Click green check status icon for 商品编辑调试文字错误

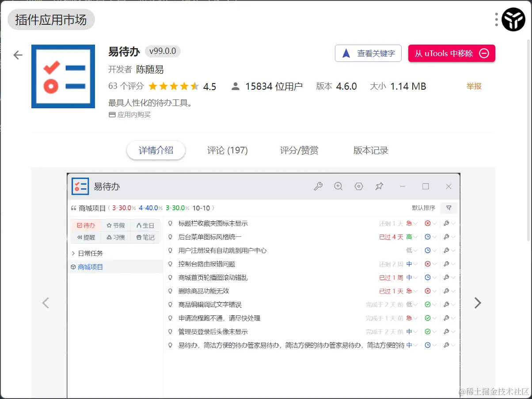tap(428, 305)
